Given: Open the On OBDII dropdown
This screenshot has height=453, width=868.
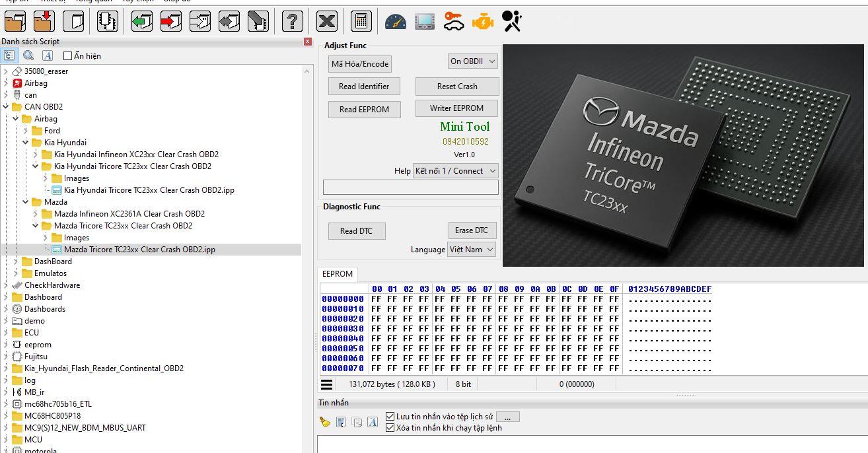Looking at the screenshot, I should (472, 61).
